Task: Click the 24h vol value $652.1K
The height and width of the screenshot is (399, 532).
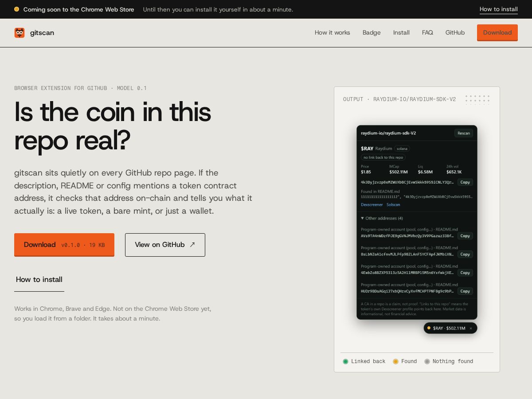Action: coord(454,172)
